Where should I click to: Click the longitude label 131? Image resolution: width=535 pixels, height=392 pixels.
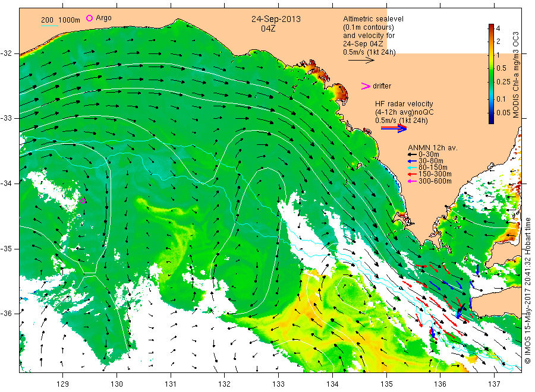point(171,384)
